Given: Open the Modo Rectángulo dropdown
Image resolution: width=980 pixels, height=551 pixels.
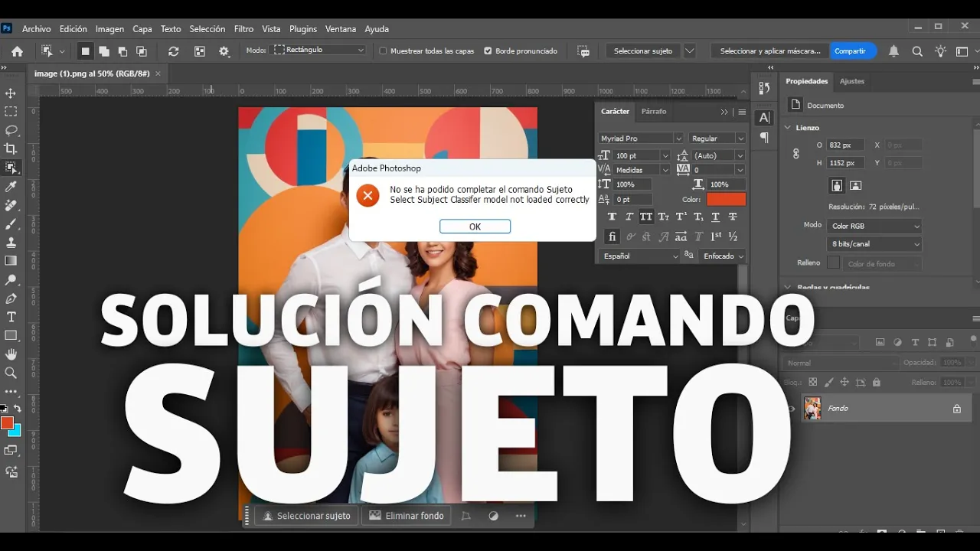Looking at the screenshot, I should click(319, 51).
